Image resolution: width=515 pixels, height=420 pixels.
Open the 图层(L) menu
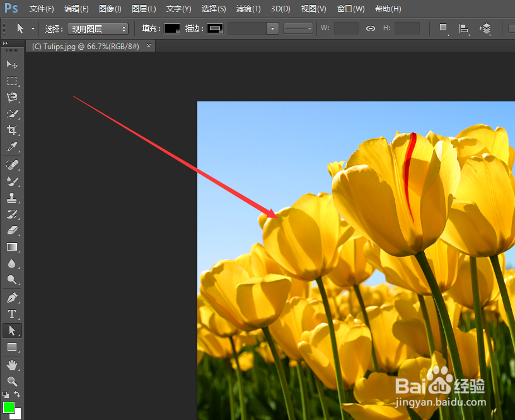144,9
